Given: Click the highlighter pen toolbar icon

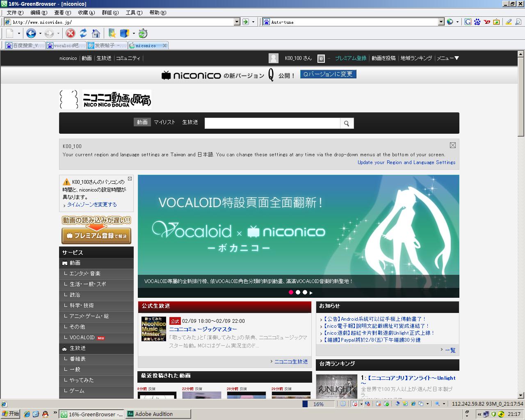Looking at the screenshot, I should [509, 22].
